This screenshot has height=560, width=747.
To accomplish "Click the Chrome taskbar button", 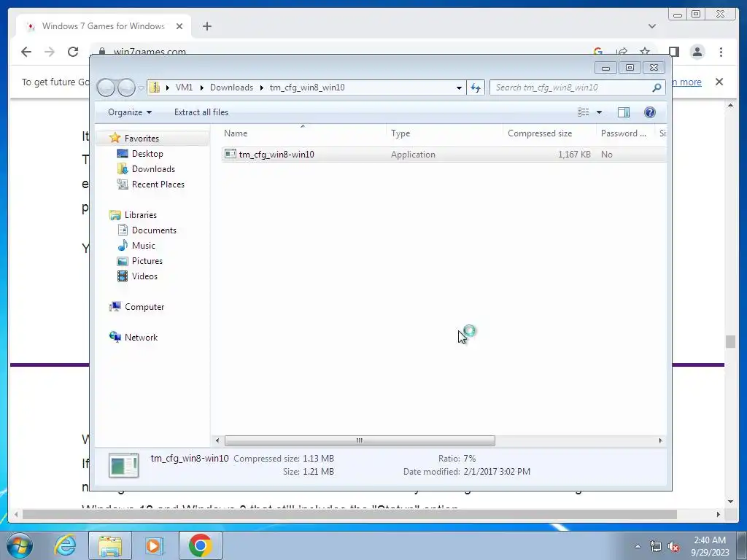I will [200, 545].
